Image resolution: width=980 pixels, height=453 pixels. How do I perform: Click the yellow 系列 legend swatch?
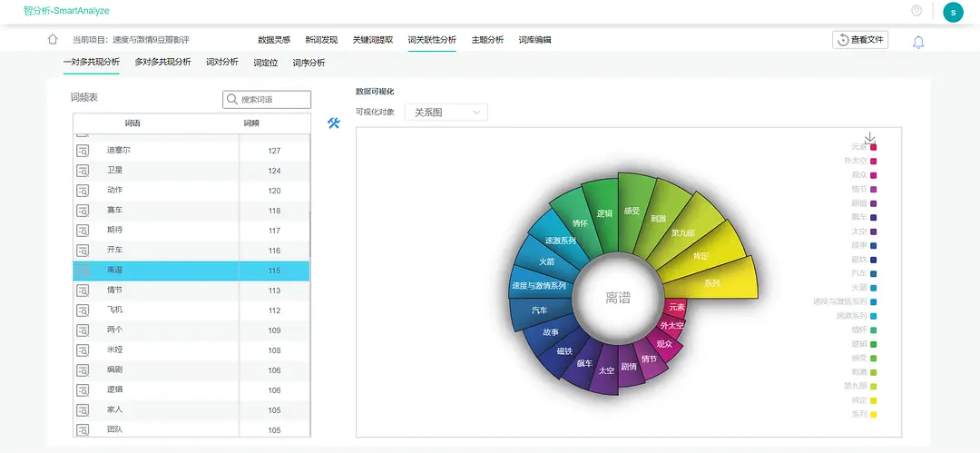(873, 414)
